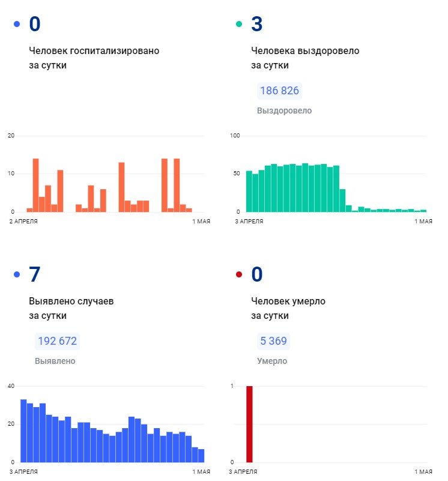Image resolution: width=448 pixels, height=481 pixels.
Task: Select the 5 369 total deaths badge
Action: [x=273, y=342]
